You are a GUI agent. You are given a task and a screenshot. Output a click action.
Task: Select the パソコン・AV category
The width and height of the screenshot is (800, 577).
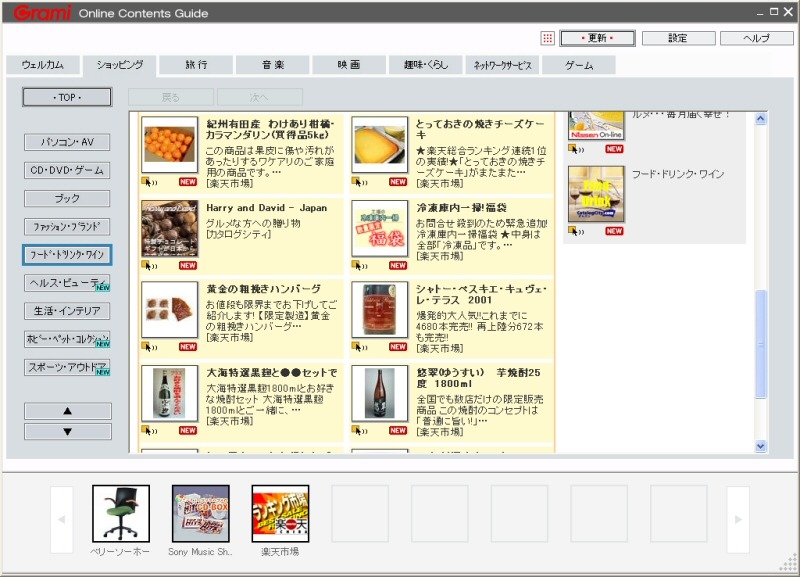coord(67,142)
